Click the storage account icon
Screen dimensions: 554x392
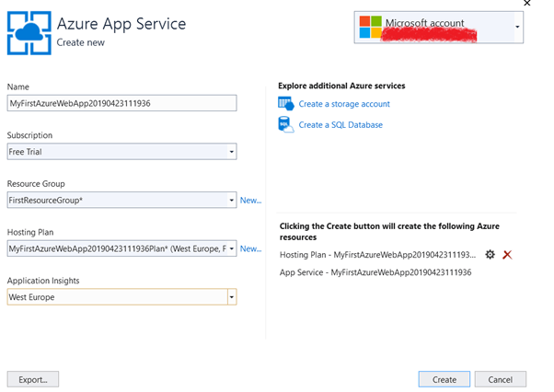click(x=286, y=104)
